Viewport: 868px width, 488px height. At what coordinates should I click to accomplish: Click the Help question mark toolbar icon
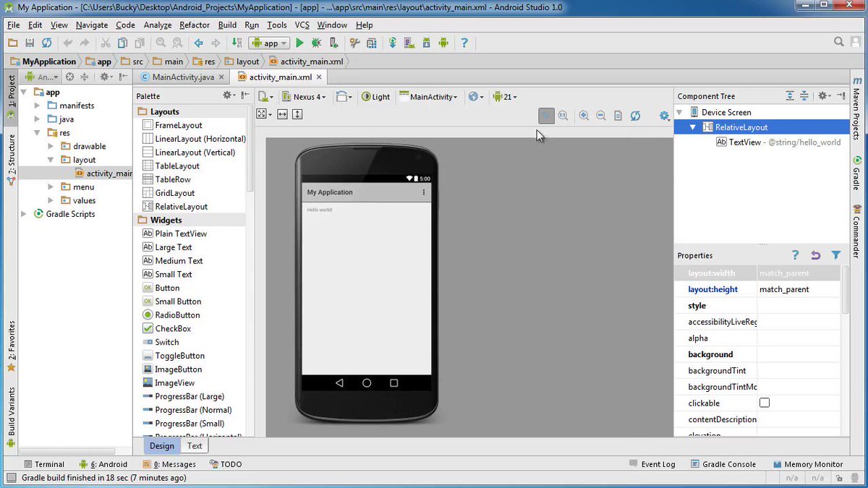464,43
